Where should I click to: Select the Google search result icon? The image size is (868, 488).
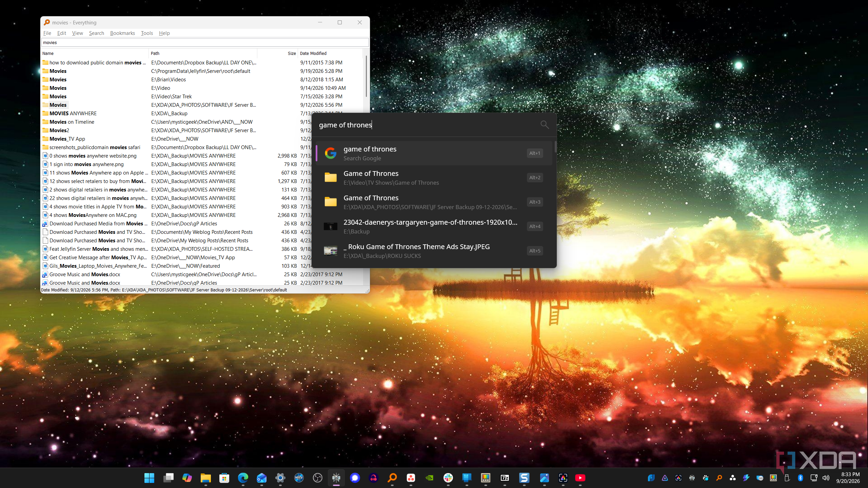(x=331, y=153)
